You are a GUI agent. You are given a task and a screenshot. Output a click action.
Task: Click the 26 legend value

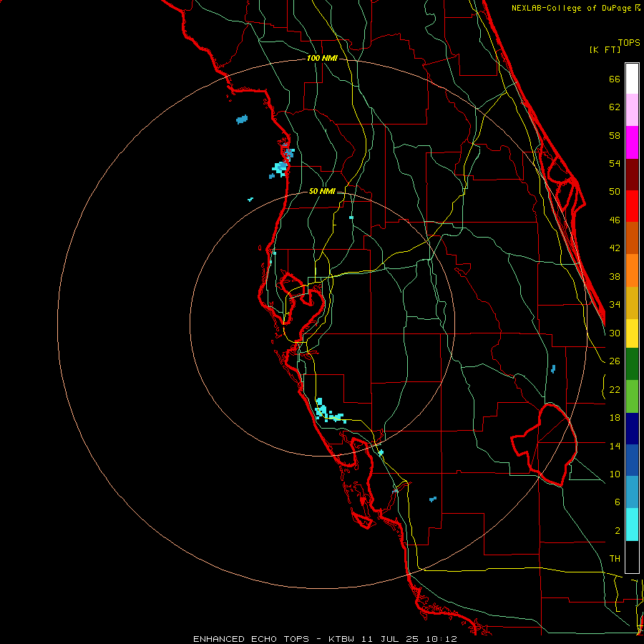tap(615, 361)
